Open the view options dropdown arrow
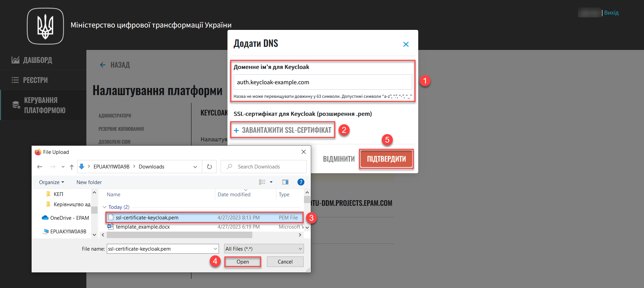Image resolution: width=644 pixels, height=288 pixels. tap(271, 182)
